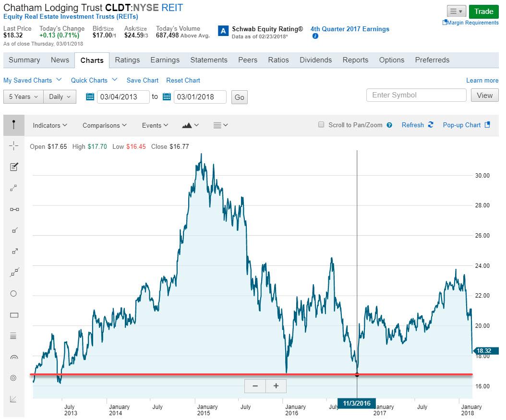Pick the concentric circles tool
The height and width of the screenshot is (420, 506).
13,378
